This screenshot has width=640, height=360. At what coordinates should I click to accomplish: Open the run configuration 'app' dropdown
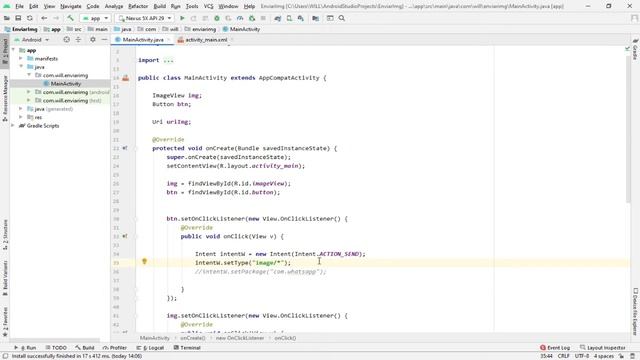click(x=95, y=18)
